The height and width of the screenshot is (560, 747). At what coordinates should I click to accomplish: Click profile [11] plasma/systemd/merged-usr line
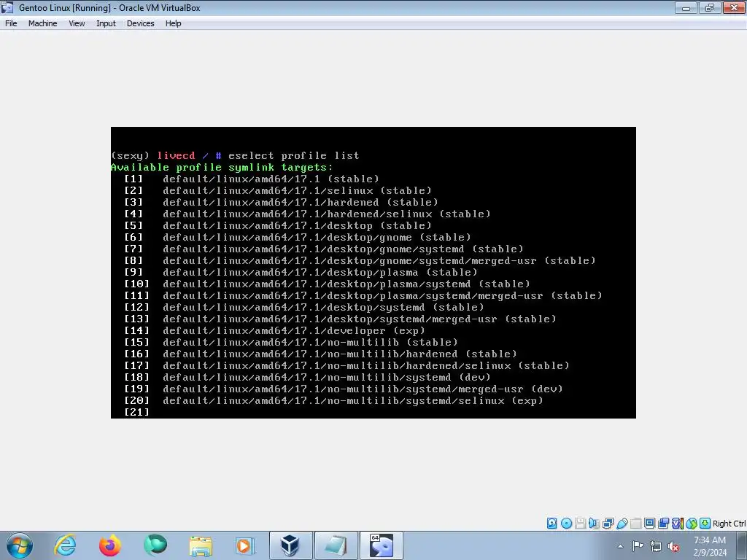click(363, 296)
